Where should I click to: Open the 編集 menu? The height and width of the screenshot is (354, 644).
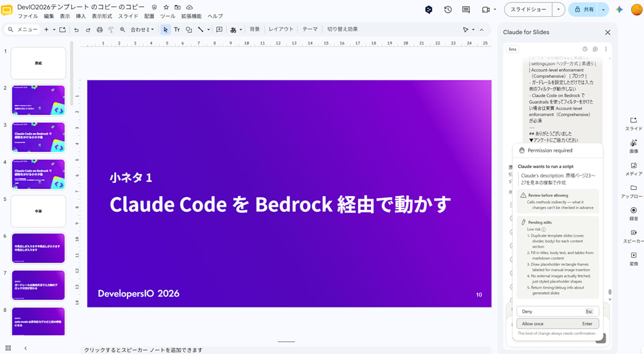tap(49, 16)
